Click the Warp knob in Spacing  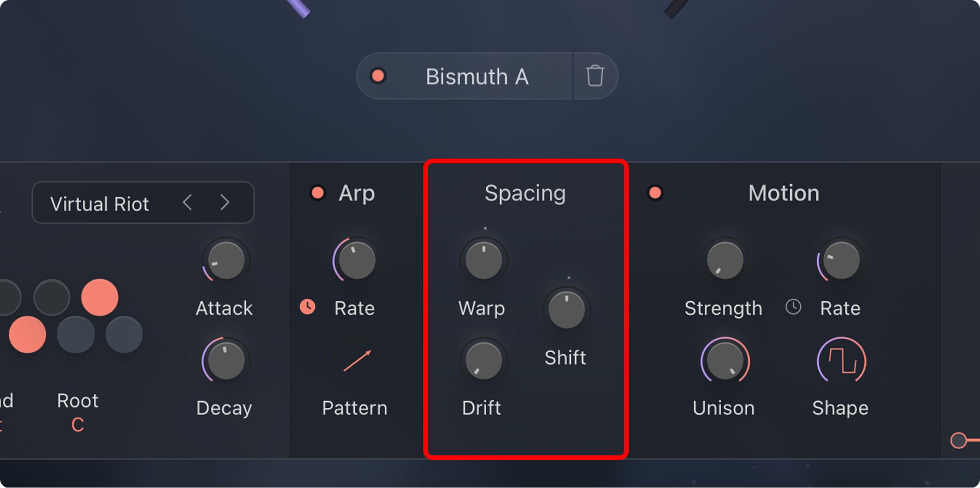[483, 260]
